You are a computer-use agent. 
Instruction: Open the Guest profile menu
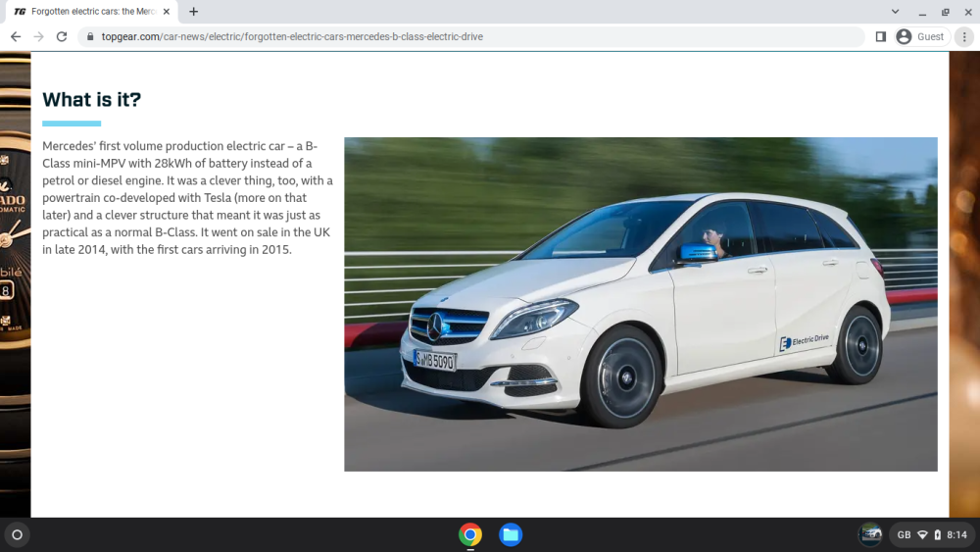pyautogui.click(x=921, y=37)
